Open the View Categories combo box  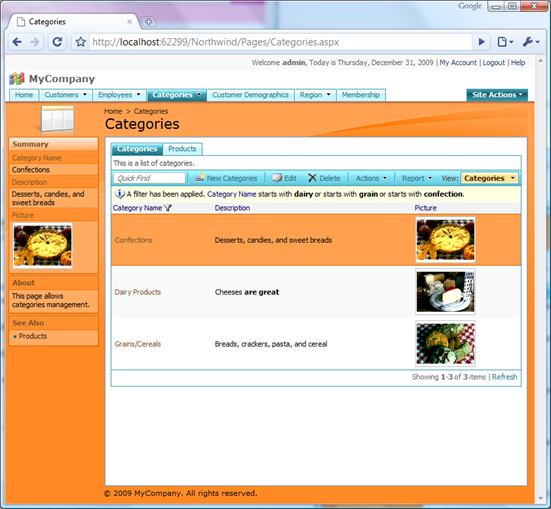pos(489,178)
